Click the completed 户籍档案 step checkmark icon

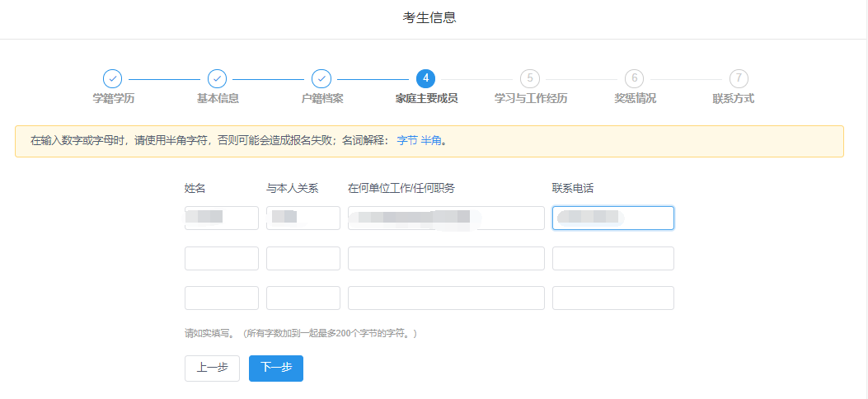(x=321, y=78)
